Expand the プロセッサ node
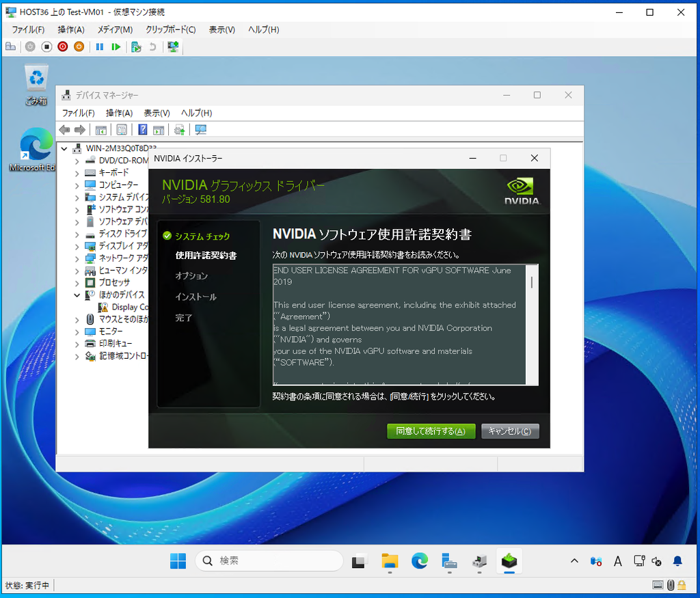Image resolution: width=700 pixels, height=598 pixels. [77, 283]
